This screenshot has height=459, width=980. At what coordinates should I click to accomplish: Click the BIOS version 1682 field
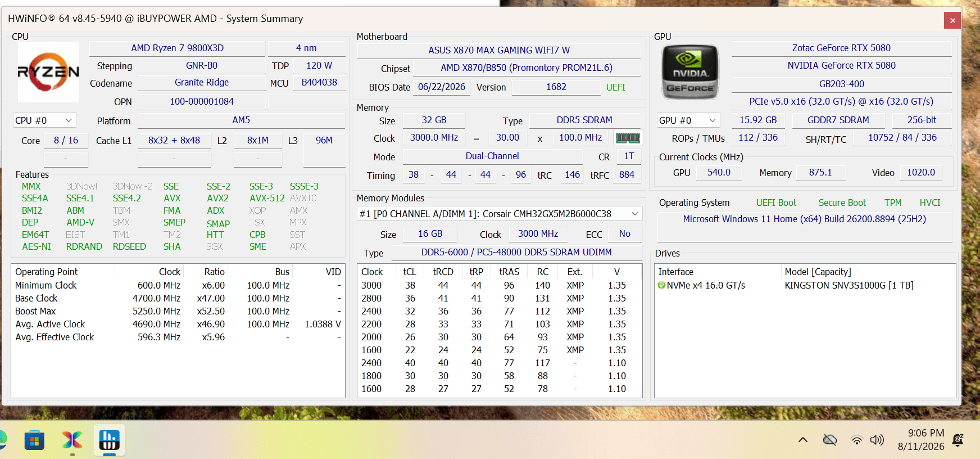coord(556,87)
